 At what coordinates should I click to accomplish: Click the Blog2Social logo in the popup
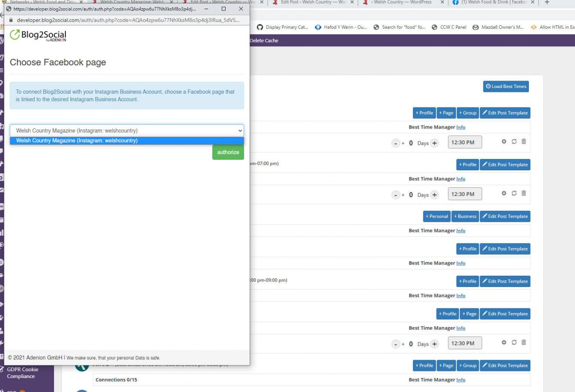click(x=38, y=35)
